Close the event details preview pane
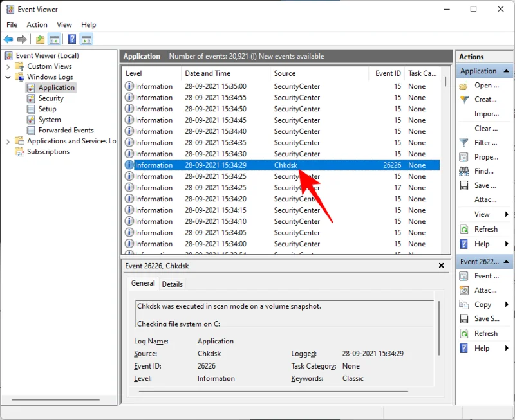The width and height of the screenshot is (515, 420). click(441, 265)
